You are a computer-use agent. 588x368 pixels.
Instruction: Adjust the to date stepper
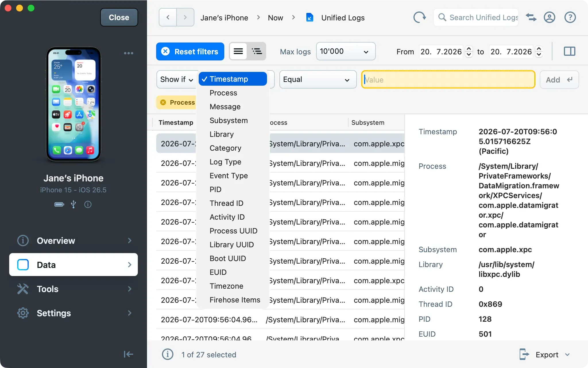point(539,51)
